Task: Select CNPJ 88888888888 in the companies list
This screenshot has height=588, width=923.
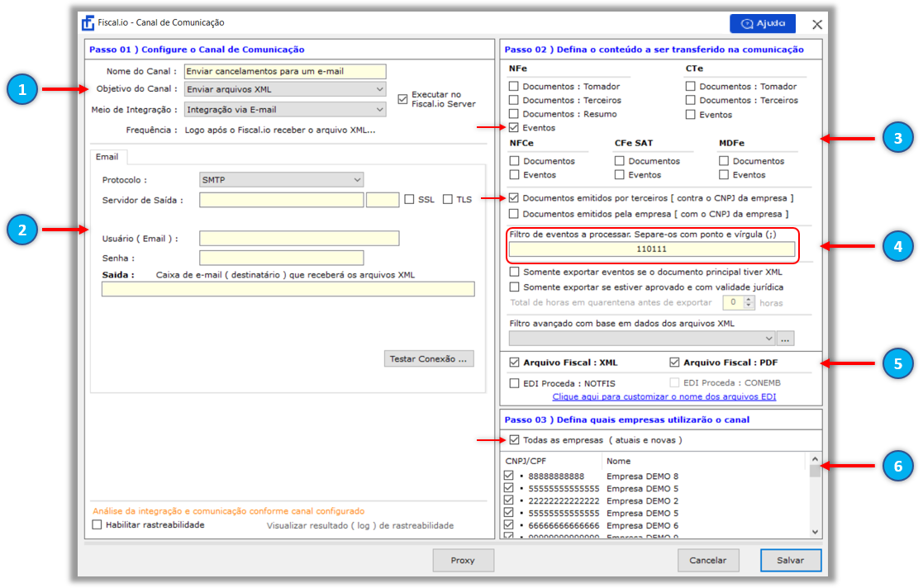Action: (x=556, y=477)
